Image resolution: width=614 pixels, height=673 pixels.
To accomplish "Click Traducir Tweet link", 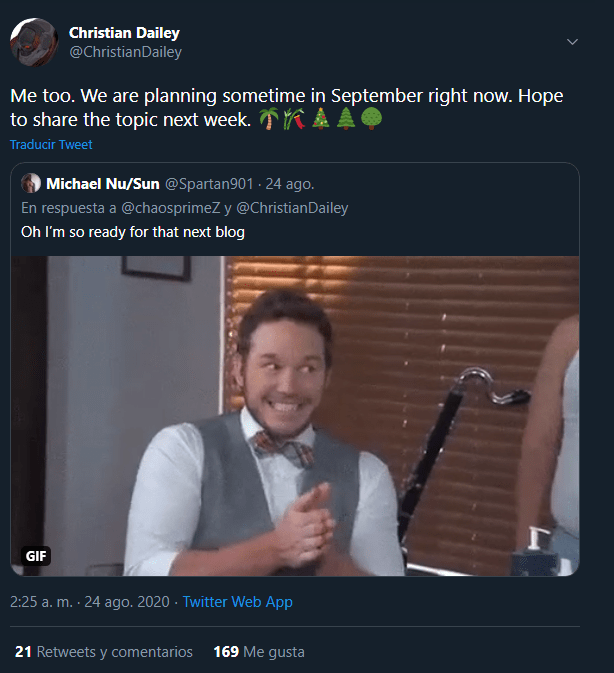I will pos(51,144).
